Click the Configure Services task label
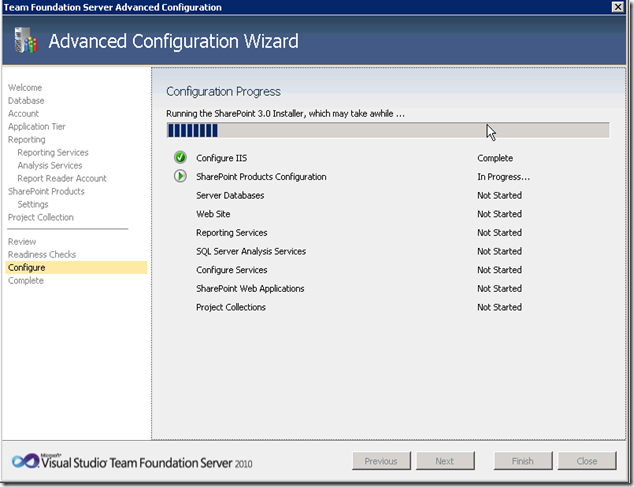634x487 pixels. coord(232,270)
